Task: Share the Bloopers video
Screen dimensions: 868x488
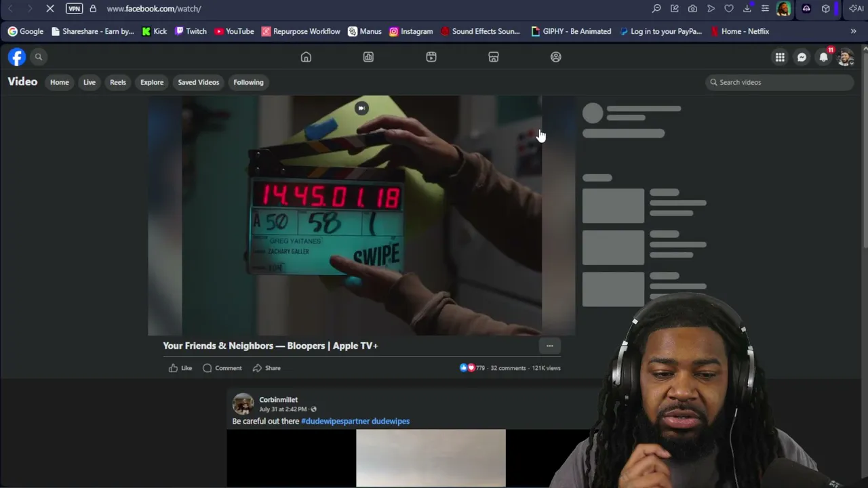Action: [x=267, y=368]
